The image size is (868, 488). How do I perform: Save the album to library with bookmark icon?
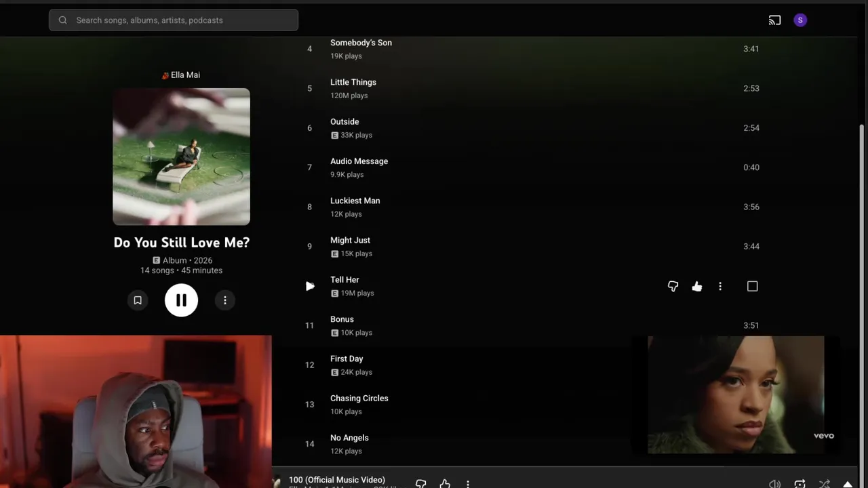[x=138, y=300]
